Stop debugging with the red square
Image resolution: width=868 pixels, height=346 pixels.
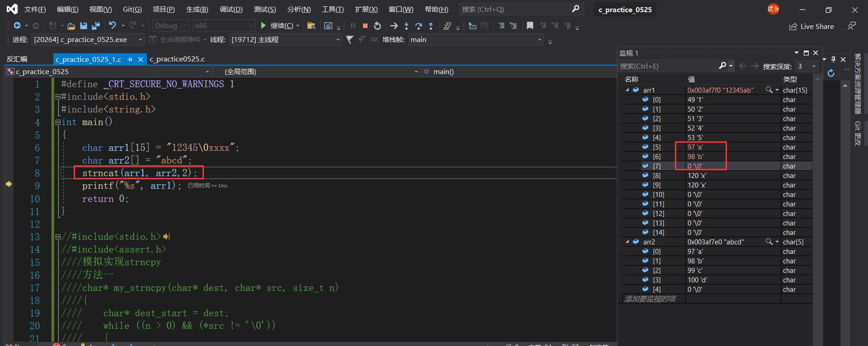[365, 26]
